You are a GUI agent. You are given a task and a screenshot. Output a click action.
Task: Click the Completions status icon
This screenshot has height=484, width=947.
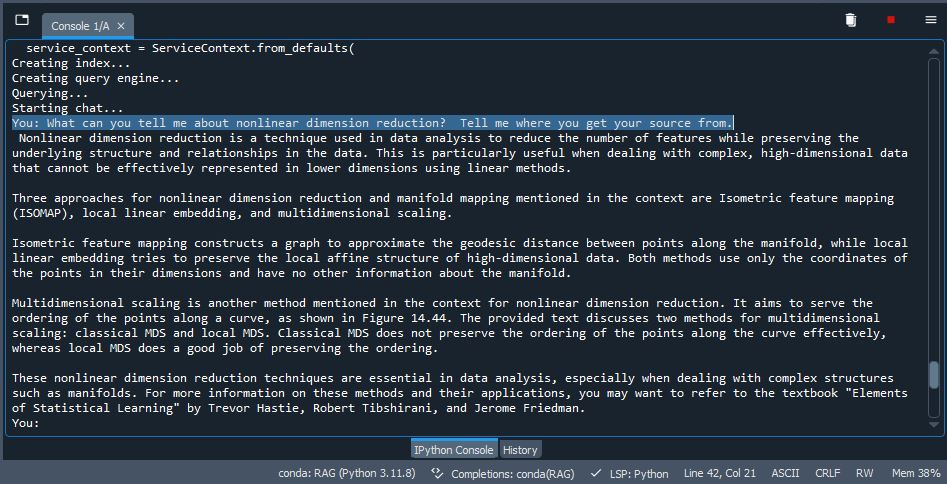tap(437, 473)
